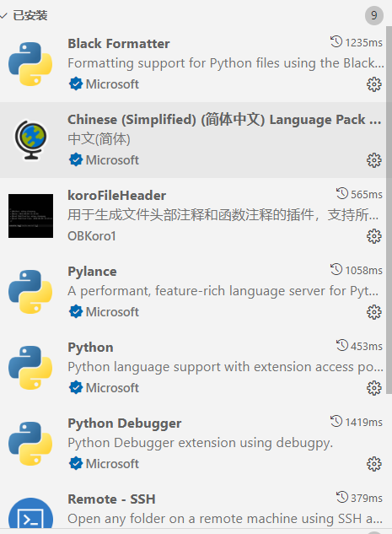Click 'Python Debugger extension using debugpy' text
Image resolution: width=392 pixels, height=534 pixels.
(201, 443)
